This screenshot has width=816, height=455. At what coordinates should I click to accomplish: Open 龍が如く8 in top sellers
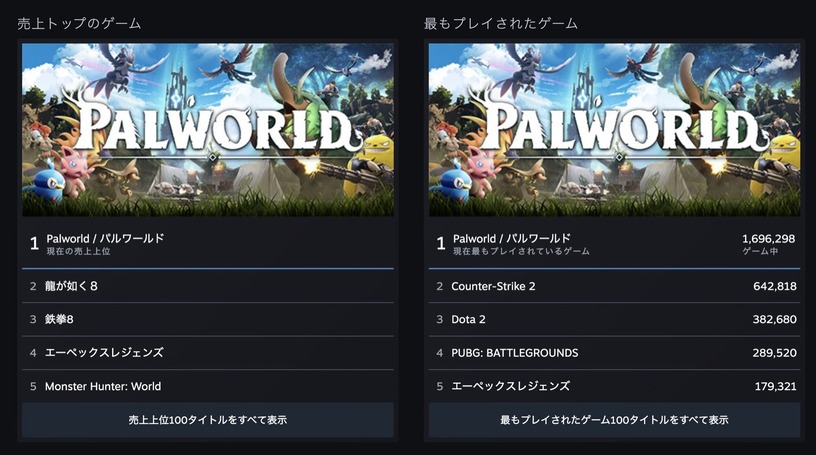tap(208, 286)
